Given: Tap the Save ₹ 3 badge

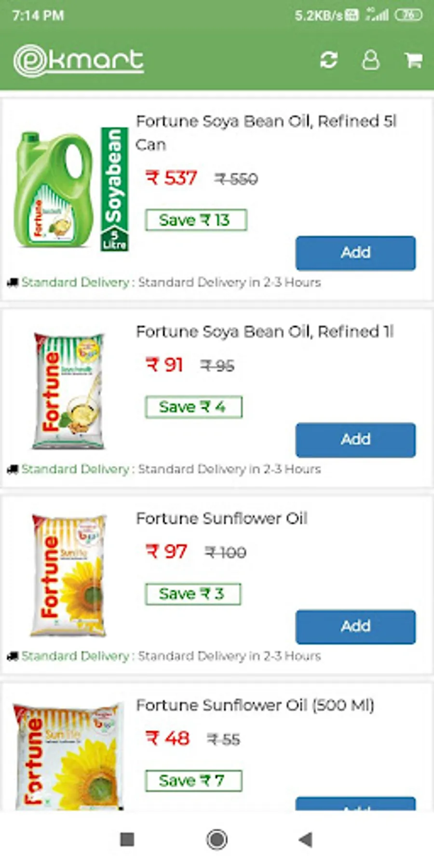Looking at the screenshot, I should tap(193, 594).
